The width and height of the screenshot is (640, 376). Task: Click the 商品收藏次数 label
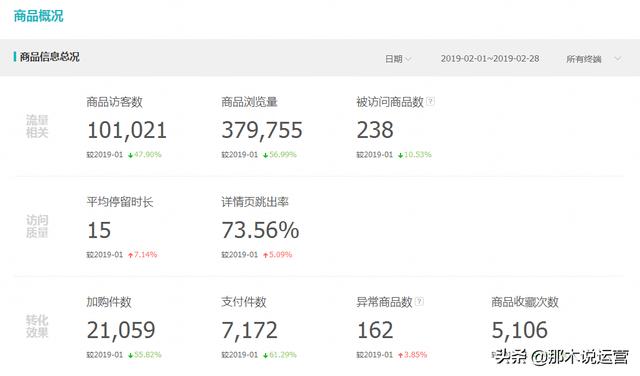click(x=525, y=302)
